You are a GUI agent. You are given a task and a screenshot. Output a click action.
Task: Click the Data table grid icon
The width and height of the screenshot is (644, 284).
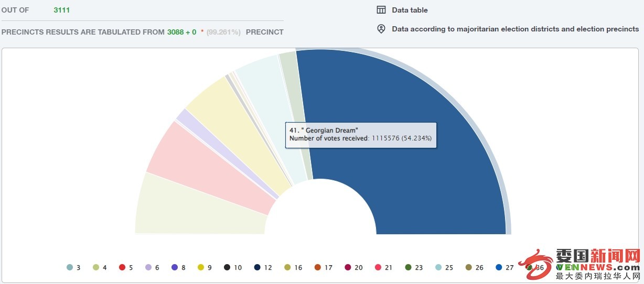tap(381, 10)
